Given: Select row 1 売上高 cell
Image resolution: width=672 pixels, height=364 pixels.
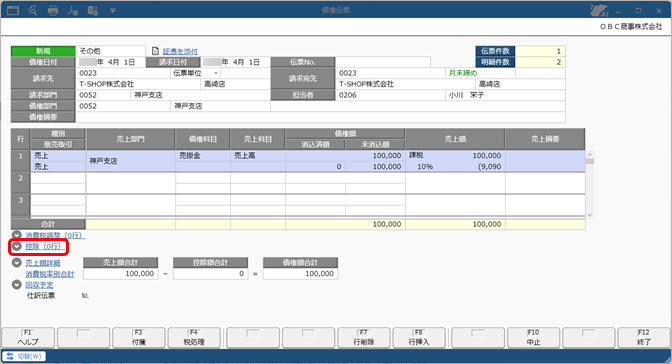Looking at the screenshot, I should click(x=258, y=156).
